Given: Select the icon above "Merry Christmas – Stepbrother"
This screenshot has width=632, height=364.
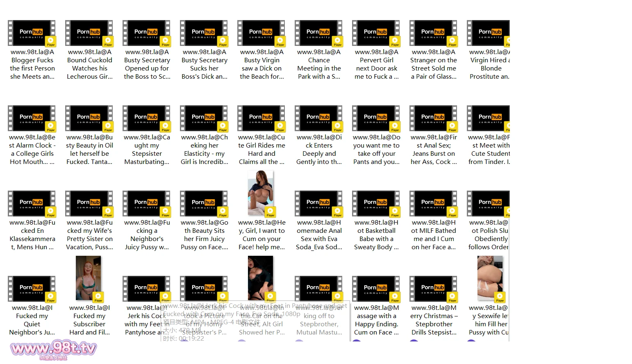Looking at the screenshot, I should [x=434, y=289].
